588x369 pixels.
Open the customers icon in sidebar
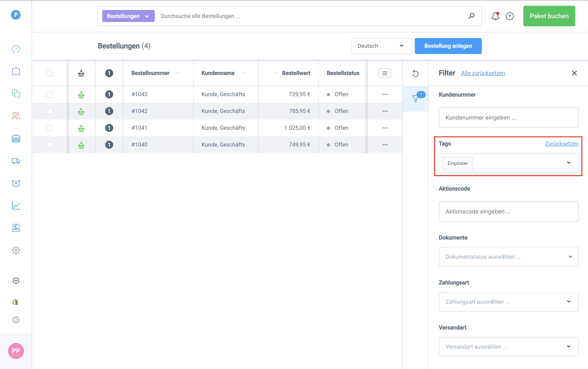[16, 116]
